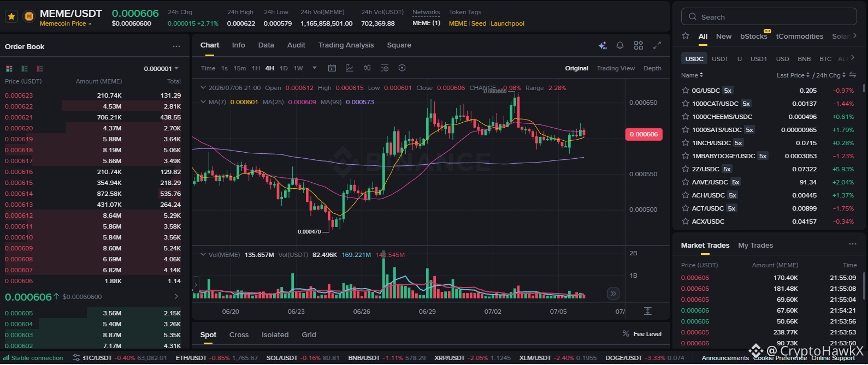Favorite the AAVE/USDC pair star

685,182
